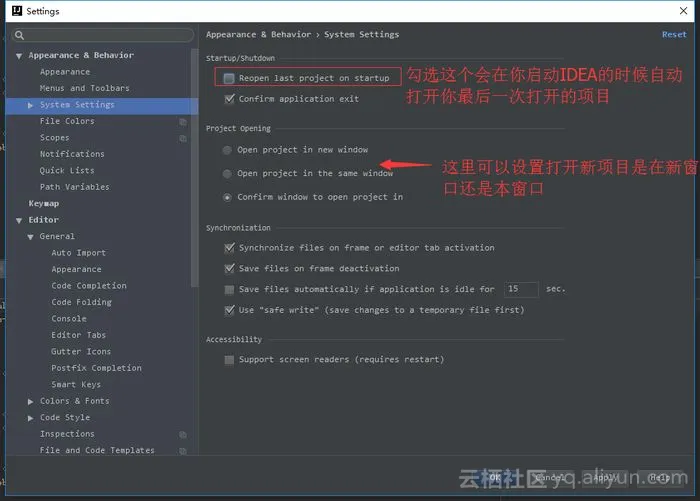Screen dimensions: 700x501
Task: Open Appearance under Editor General
Action: pyautogui.click(x=76, y=270)
